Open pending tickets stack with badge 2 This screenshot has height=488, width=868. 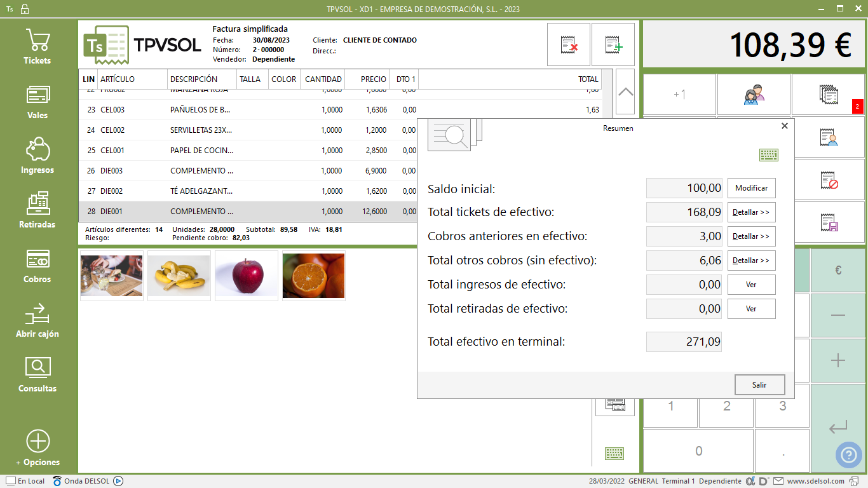pyautogui.click(x=829, y=95)
